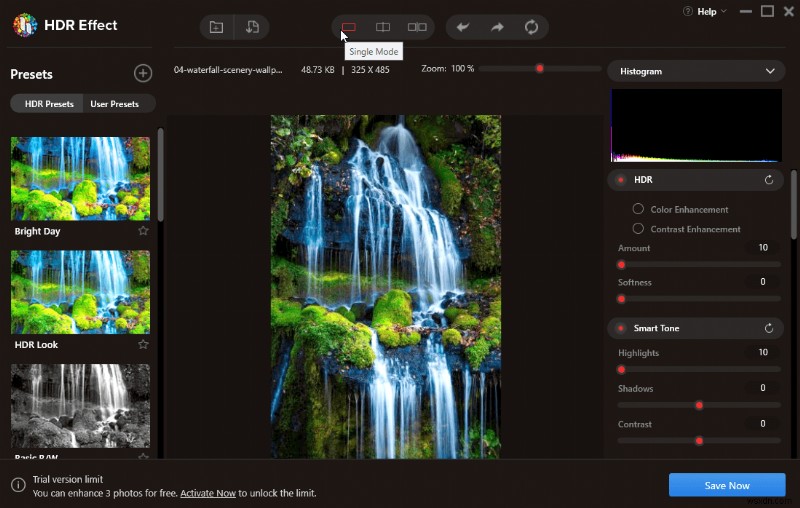The image size is (800, 508).
Task: Click the file size 48.73 KB text
Action: [x=317, y=70]
